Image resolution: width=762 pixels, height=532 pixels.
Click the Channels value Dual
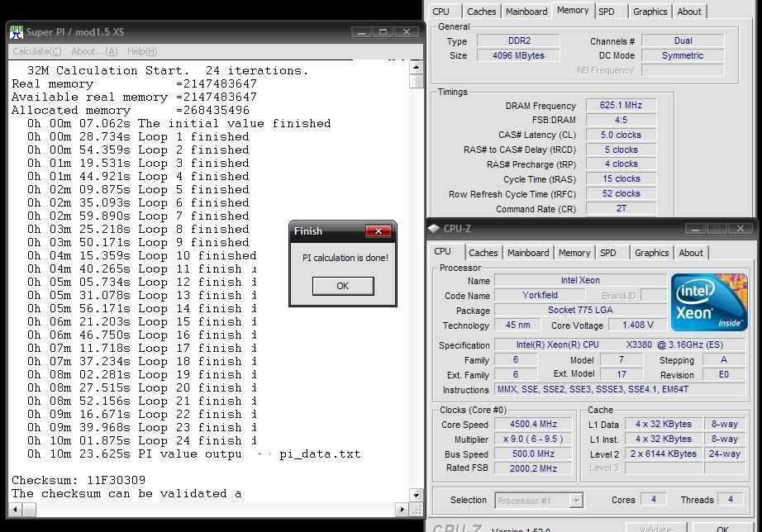click(683, 40)
